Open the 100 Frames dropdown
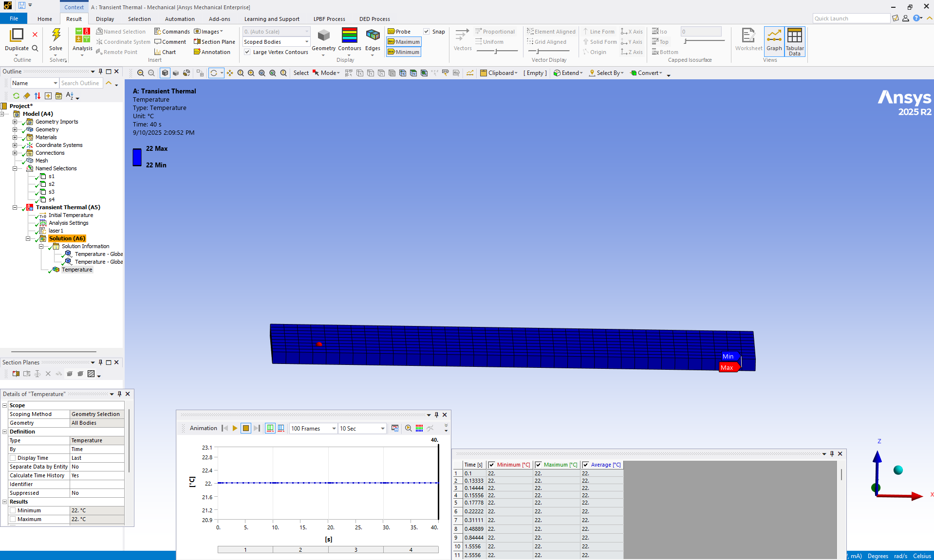Screen dimensions: 934x560 (x=313, y=428)
